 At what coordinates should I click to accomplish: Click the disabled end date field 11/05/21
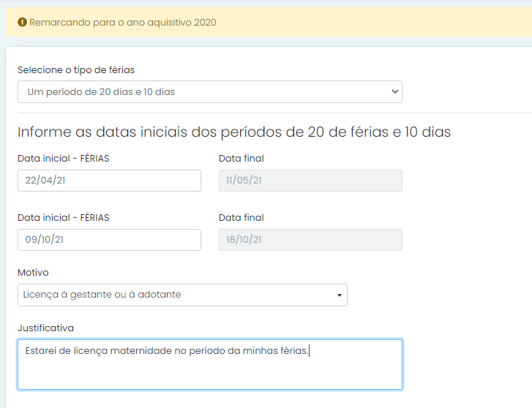click(310, 181)
